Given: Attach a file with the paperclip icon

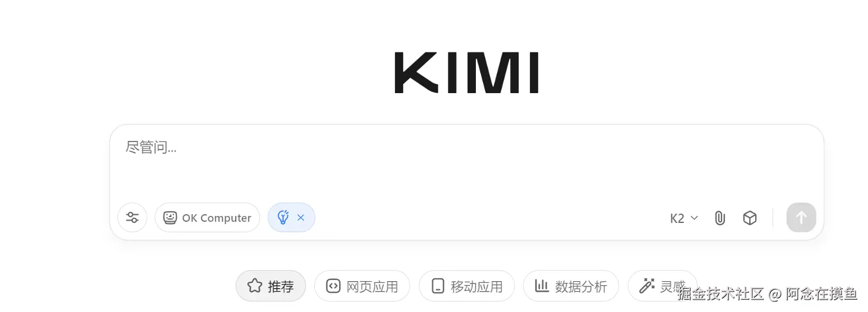Looking at the screenshot, I should point(720,218).
